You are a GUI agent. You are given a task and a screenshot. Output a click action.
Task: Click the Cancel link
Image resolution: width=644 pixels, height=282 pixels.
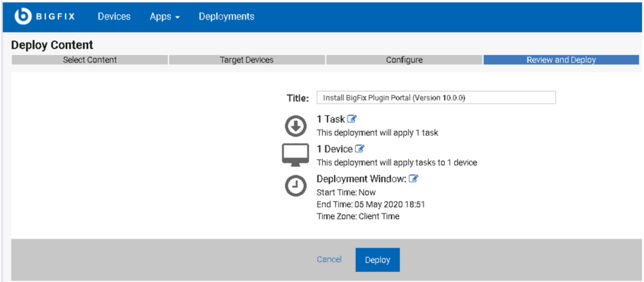[x=329, y=260]
